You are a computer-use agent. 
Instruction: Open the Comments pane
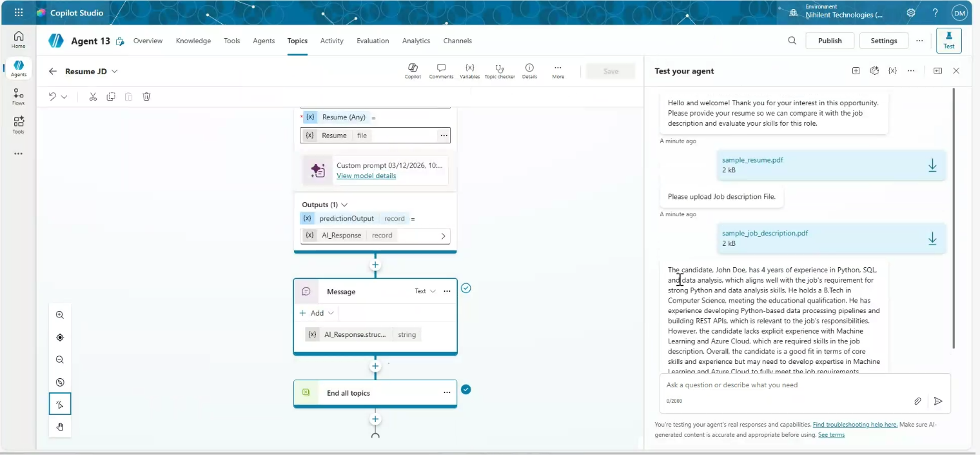(x=441, y=70)
